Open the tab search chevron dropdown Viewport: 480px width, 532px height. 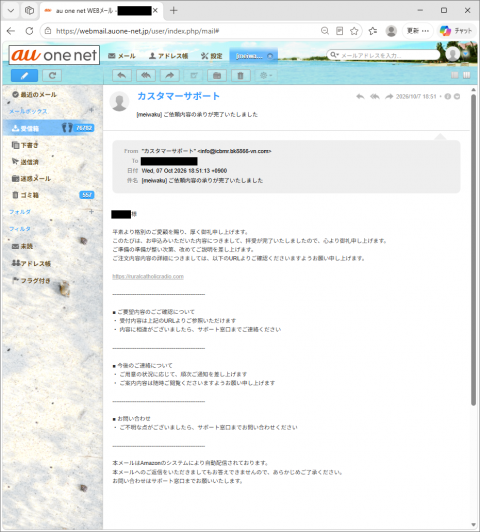(x=11, y=11)
